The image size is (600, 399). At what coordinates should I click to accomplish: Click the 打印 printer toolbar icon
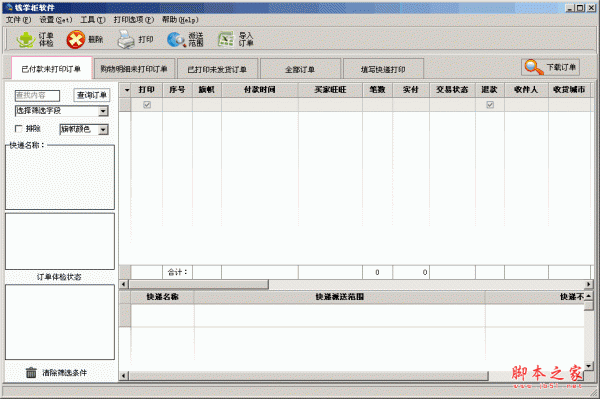[x=126, y=39]
